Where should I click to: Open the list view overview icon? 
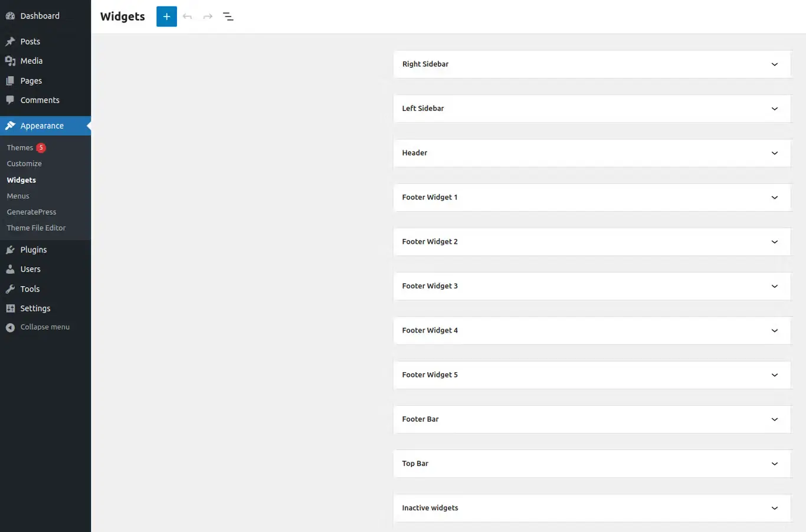[228, 17]
